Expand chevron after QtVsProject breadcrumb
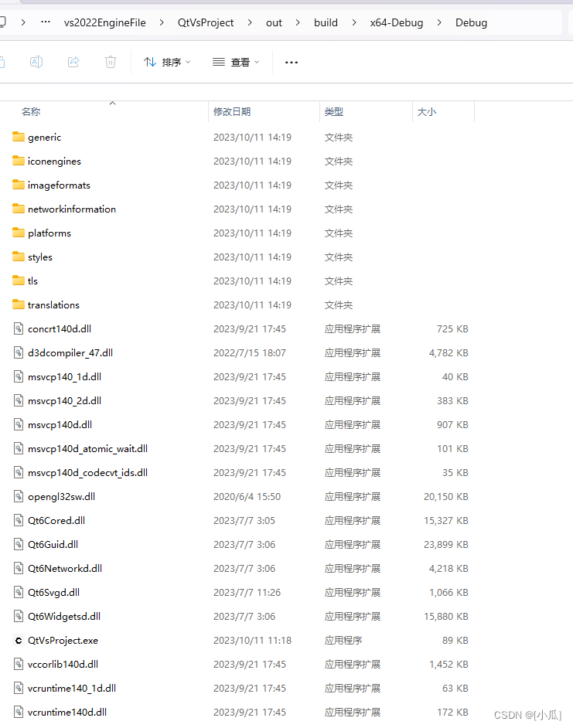 click(250, 22)
